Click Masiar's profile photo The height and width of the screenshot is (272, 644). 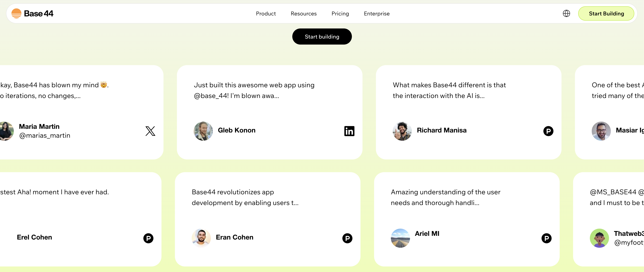[x=601, y=131]
